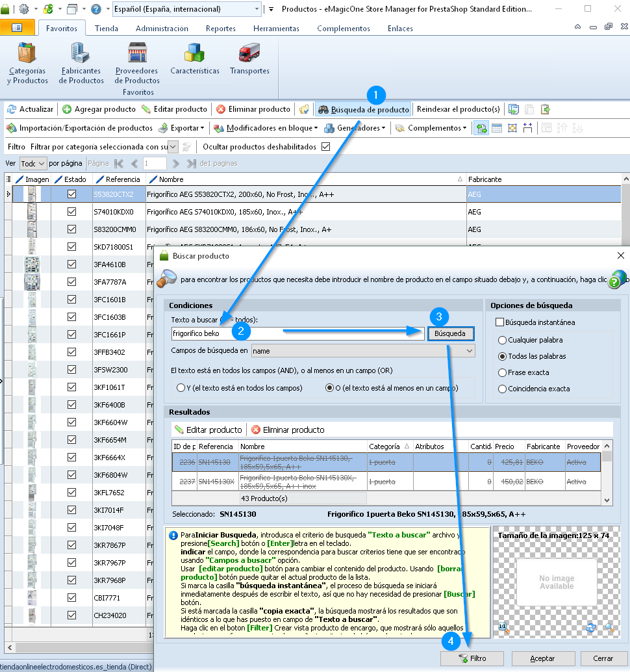Click Actualizar refresh toolbar button
Viewport: 630px width, 672px height.
30,109
